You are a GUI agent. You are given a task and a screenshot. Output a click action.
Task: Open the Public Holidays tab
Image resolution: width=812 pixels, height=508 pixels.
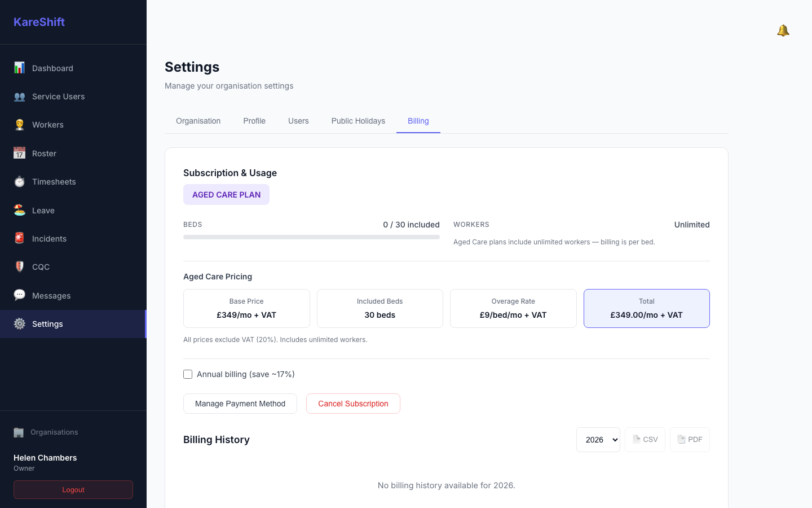coord(358,121)
